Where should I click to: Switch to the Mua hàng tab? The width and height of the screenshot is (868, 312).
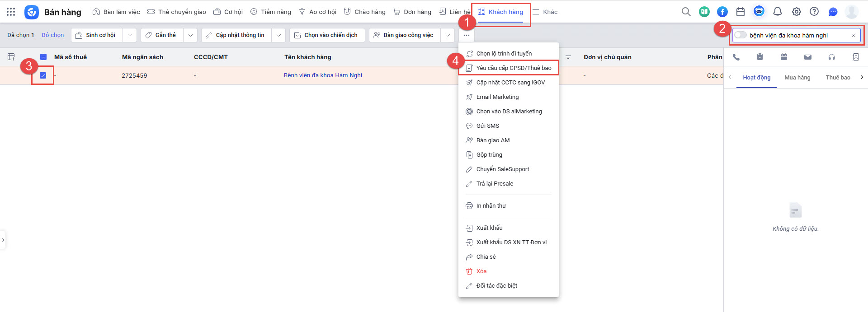click(797, 78)
